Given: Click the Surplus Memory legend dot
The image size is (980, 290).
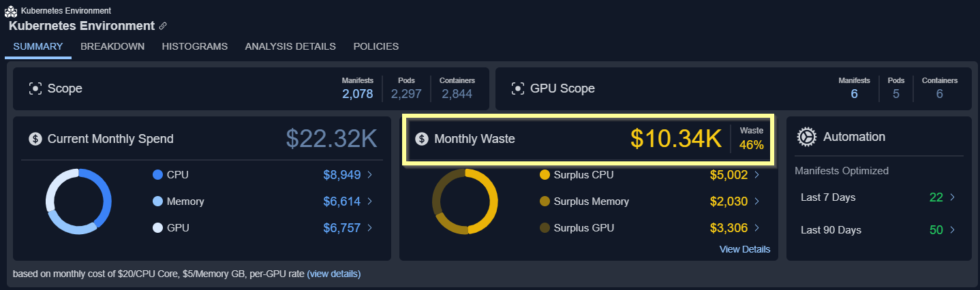Looking at the screenshot, I should [545, 202].
